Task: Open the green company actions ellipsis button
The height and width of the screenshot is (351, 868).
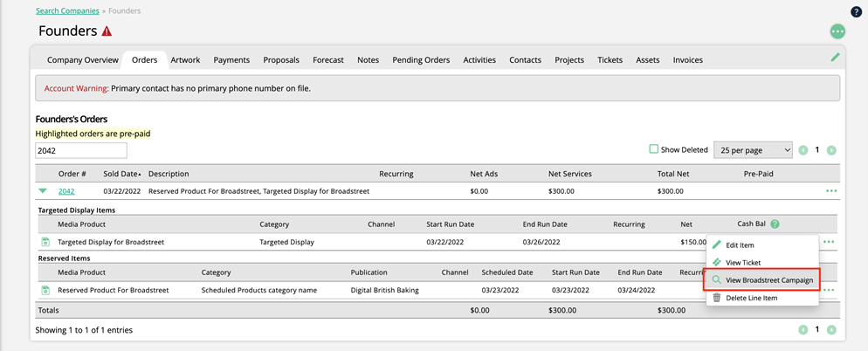Action: pyautogui.click(x=837, y=31)
